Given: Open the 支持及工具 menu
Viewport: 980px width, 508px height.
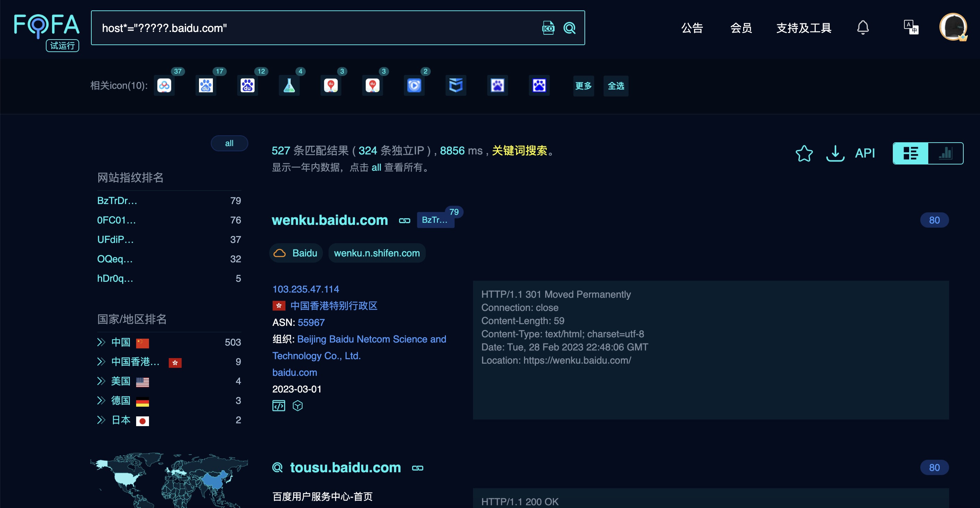Looking at the screenshot, I should pos(804,28).
